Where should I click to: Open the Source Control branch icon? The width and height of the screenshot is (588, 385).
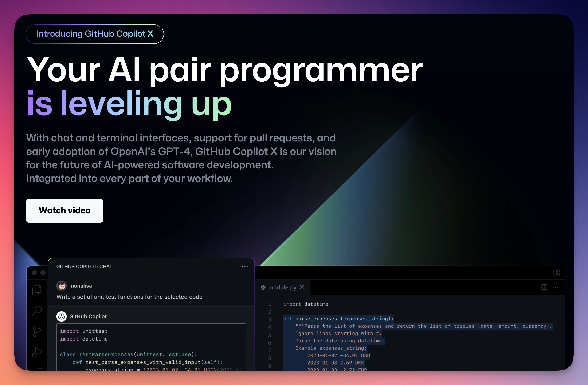pos(37,331)
